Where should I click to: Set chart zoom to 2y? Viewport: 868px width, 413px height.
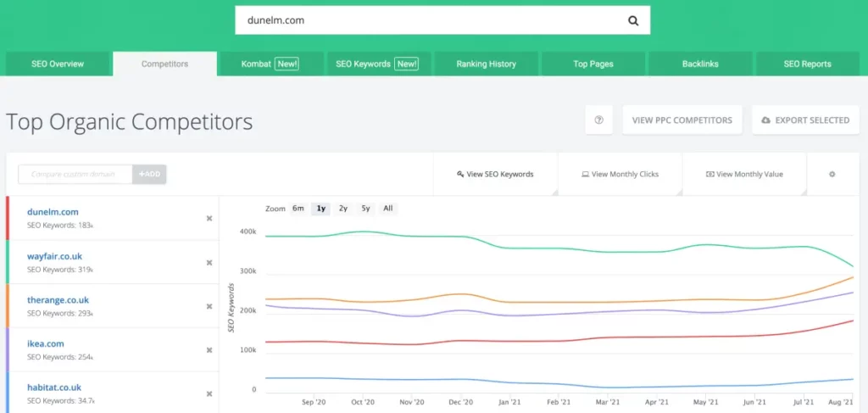343,209
